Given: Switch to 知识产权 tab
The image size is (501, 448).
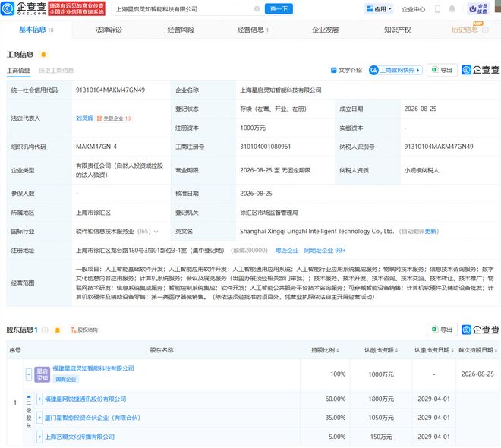Looking at the screenshot, I should pyautogui.click(x=398, y=30).
